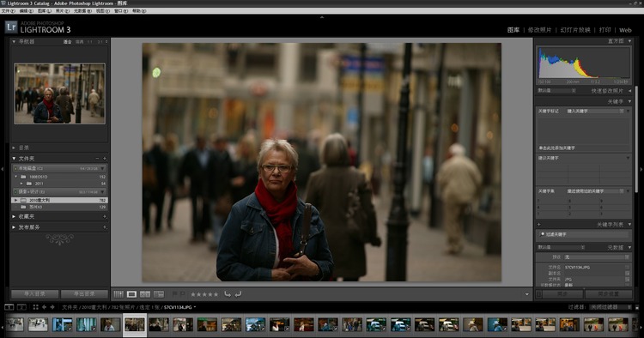This screenshot has width=644, height=338.
Task: Hide the right panel via edge arrow
Action: coord(641,169)
